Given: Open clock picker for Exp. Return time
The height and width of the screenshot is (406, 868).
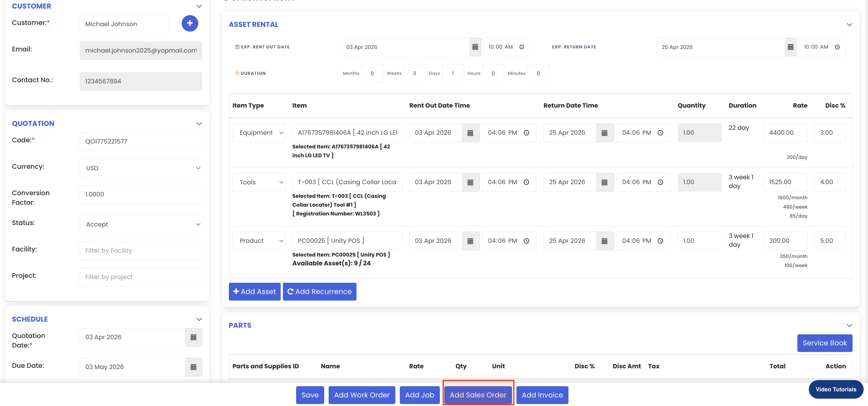Looking at the screenshot, I should point(837,47).
